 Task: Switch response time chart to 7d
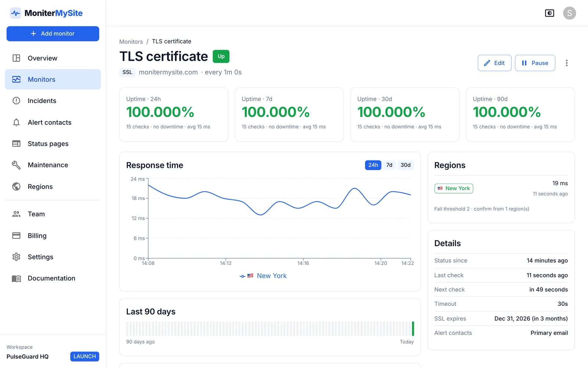pos(389,165)
